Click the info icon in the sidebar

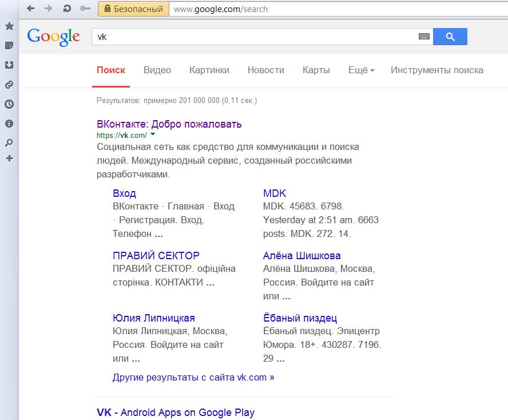point(9,124)
